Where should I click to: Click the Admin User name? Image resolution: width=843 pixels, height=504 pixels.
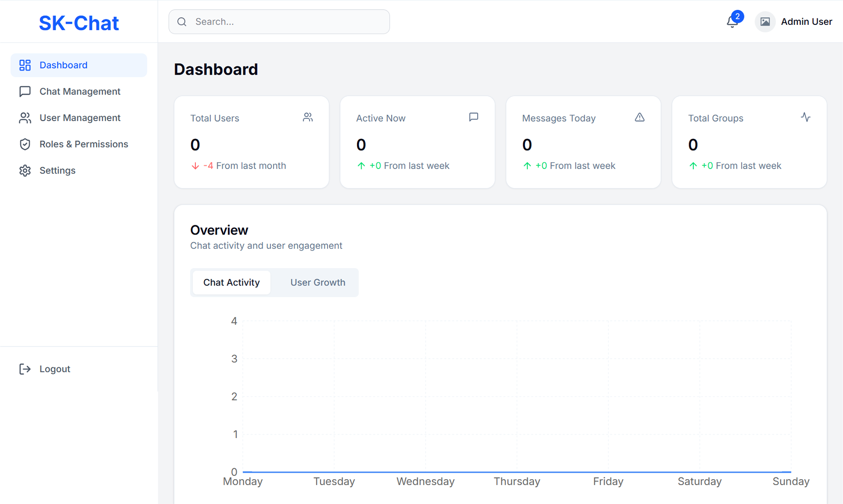pos(806,22)
